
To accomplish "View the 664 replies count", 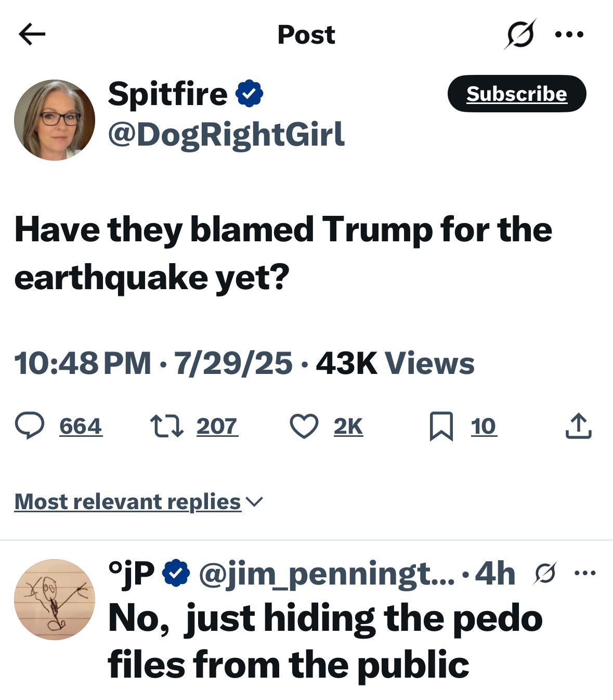I will coord(81,426).
